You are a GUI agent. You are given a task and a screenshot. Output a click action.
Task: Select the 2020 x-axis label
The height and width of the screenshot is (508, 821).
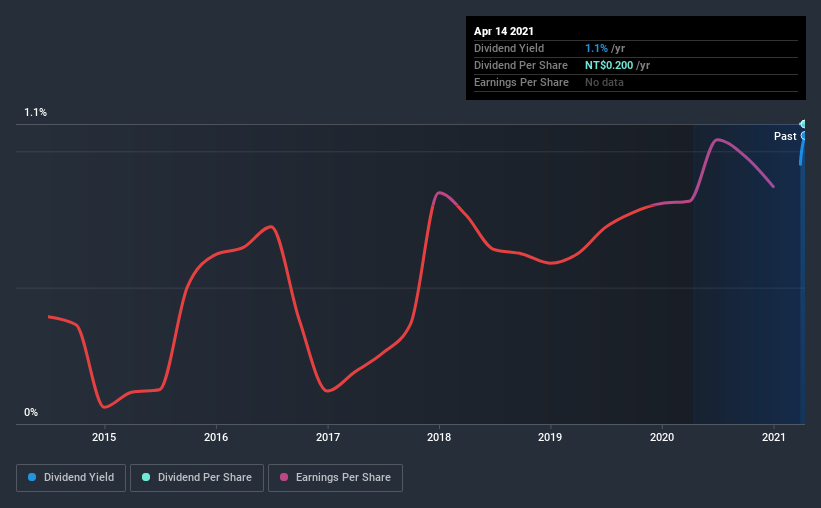pos(662,437)
